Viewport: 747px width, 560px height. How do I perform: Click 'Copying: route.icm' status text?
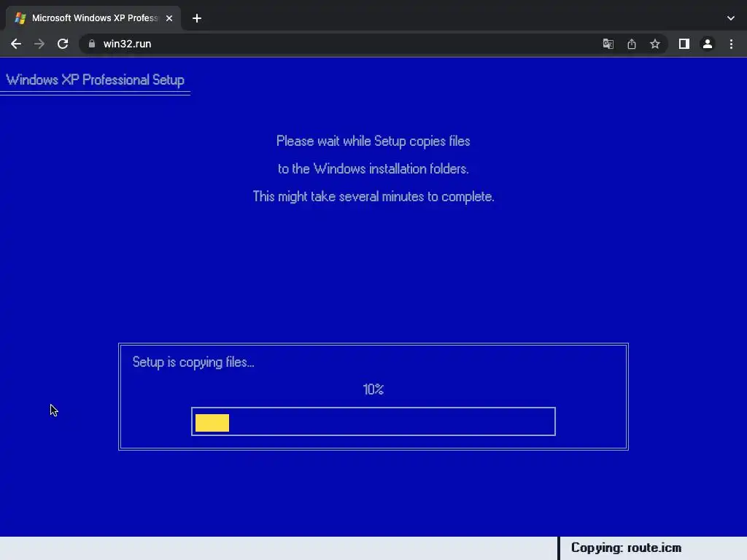pos(626,548)
